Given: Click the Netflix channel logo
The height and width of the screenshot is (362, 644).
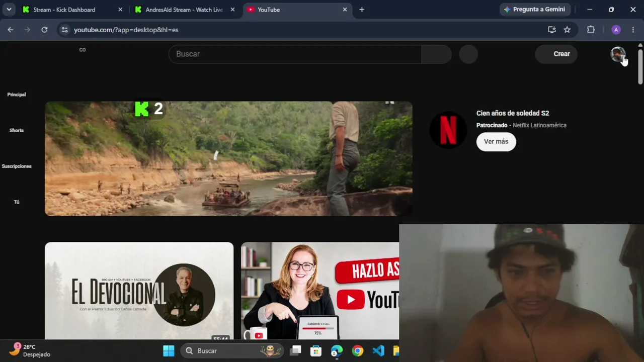Looking at the screenshot, I should point(448,130).
